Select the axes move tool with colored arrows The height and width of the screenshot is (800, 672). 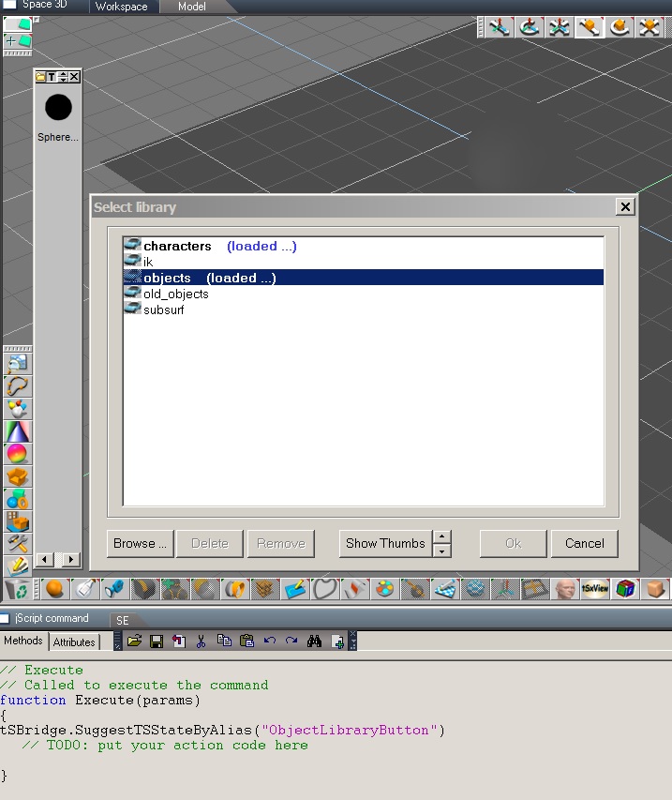(x=500, y=27)
